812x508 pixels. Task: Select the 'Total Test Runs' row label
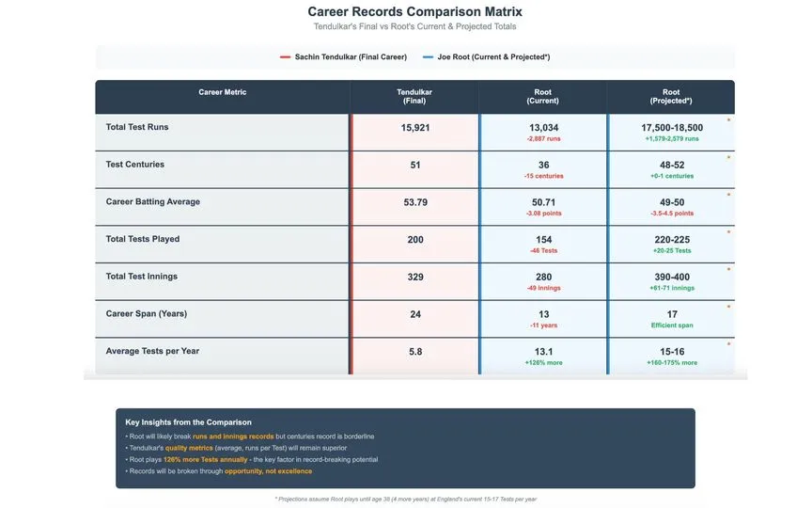(x=137, y=127)
